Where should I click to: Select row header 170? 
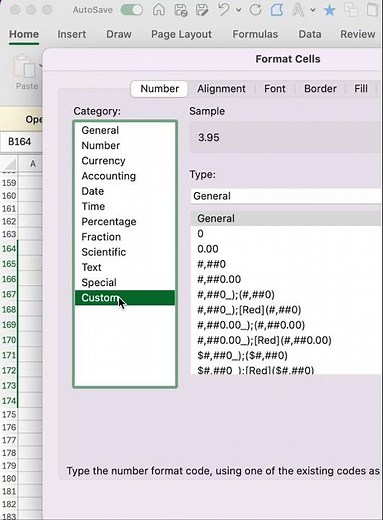[x=9, y=340]
